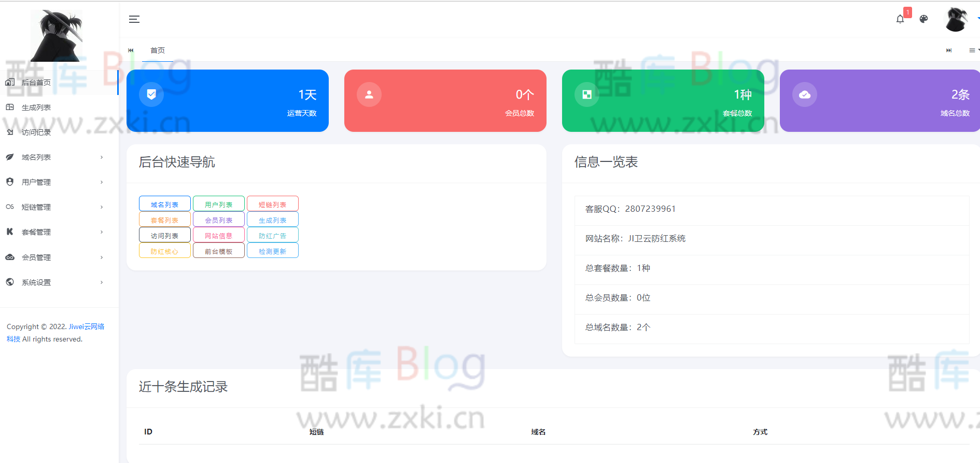Click the shield icon on 运营天数 card
Image resolution: width=980 pixels, height=463 pixels.
(x=151, y=94)
